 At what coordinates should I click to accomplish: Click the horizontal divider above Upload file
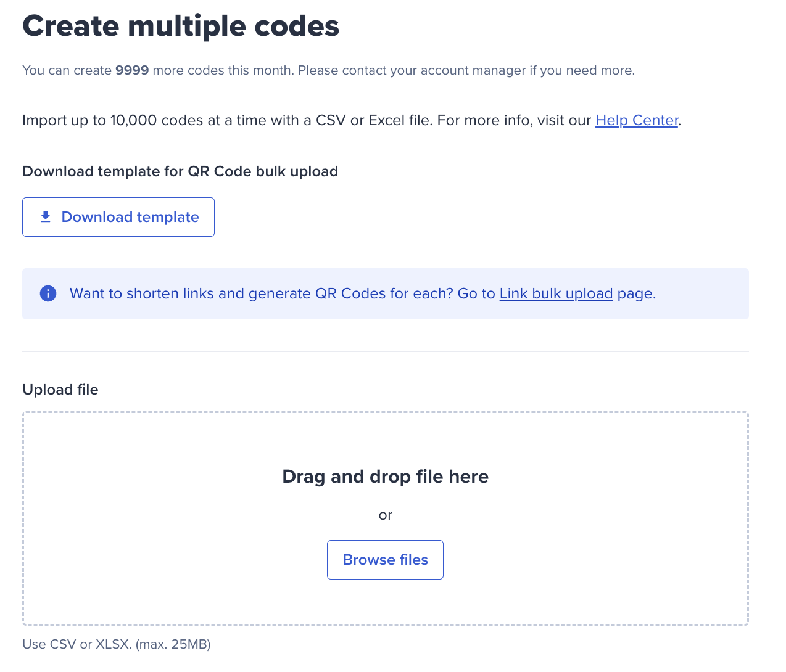pos(386,351)
